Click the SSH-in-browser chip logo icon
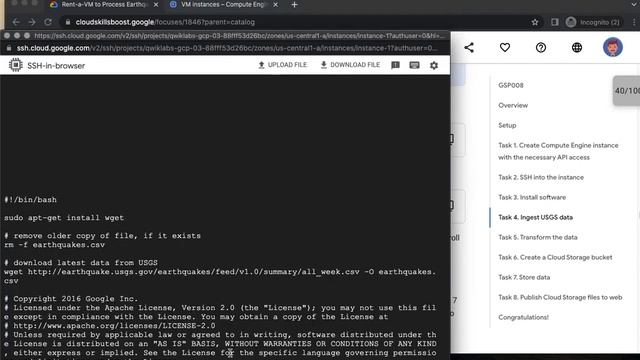Image resolution: width=640 pixels, height=360 pixels. point(16,65)
